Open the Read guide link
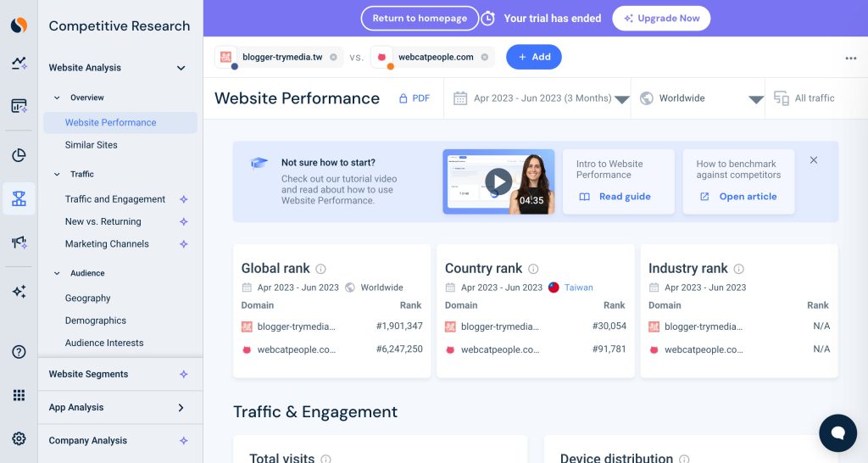 click(615, 197)
